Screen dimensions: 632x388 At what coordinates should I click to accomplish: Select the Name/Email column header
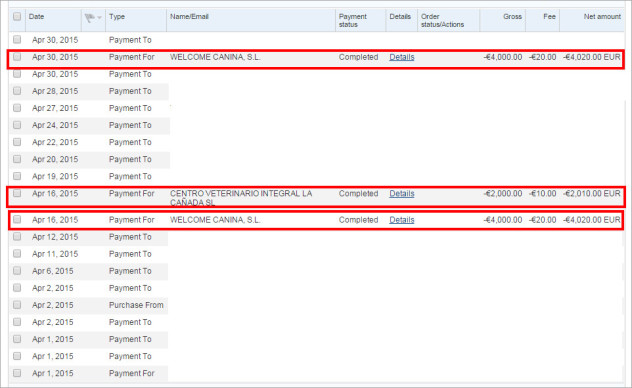(x=189, y=17)
